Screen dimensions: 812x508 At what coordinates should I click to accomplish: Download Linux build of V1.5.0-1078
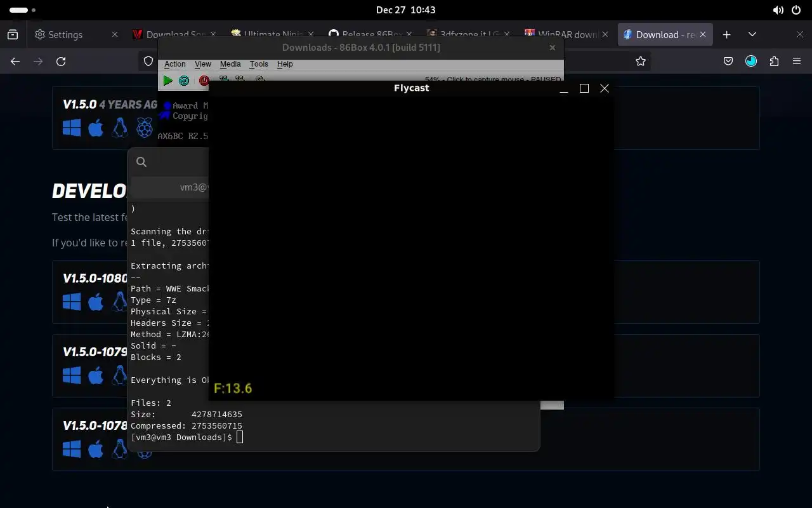tap(120, 448)
